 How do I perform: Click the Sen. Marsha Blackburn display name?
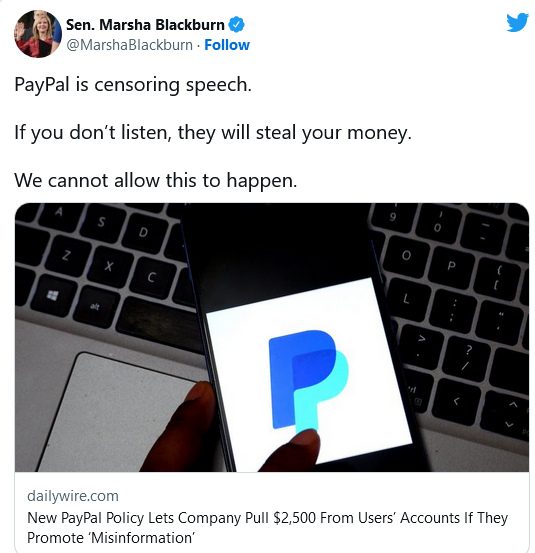tap(145, 25)
